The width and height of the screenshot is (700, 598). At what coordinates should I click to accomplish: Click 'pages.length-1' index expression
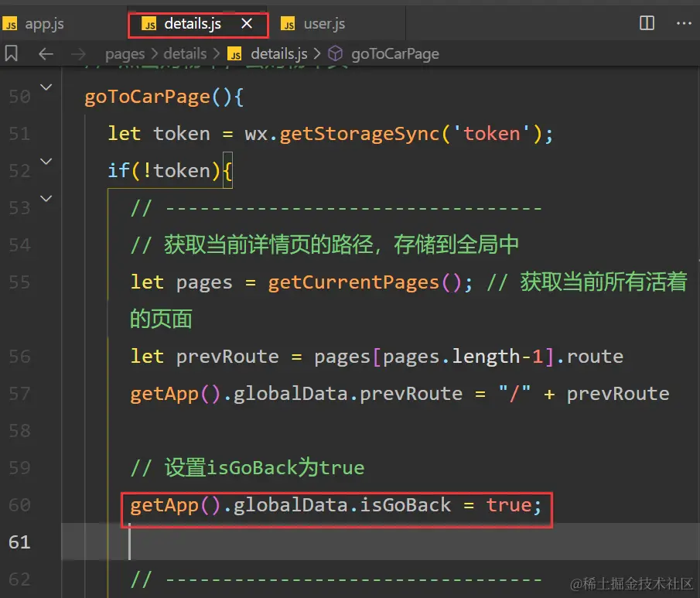coord(463,357)
